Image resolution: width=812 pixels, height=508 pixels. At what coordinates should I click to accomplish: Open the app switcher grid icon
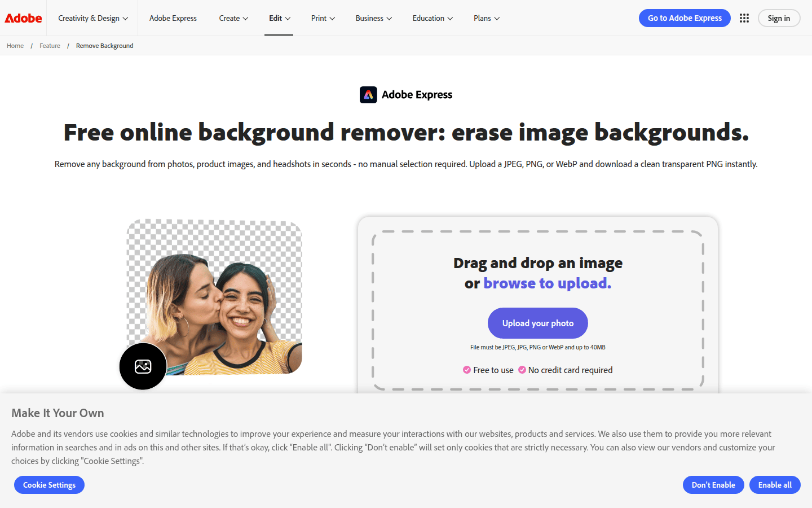[744, 18]
